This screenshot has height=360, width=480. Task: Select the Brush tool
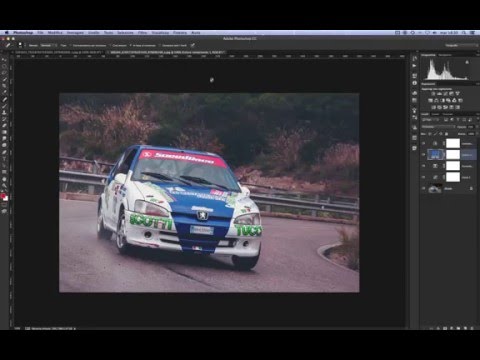point(4,106)
